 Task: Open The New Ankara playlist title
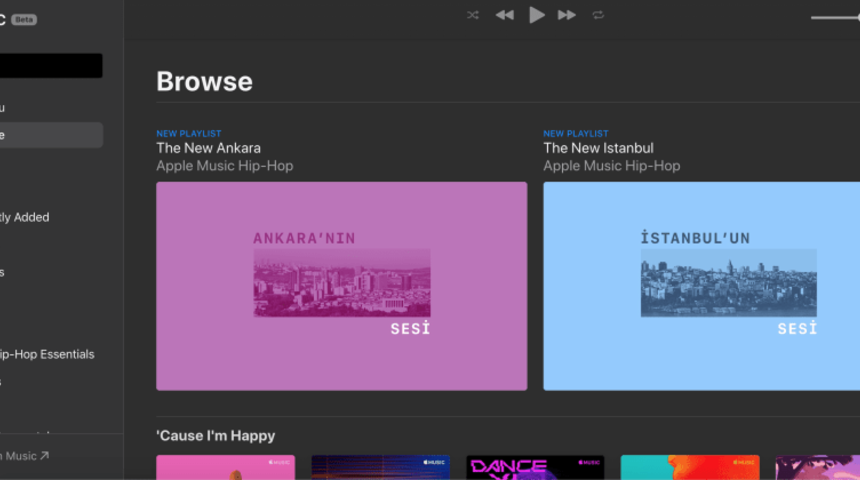(208, 148)
